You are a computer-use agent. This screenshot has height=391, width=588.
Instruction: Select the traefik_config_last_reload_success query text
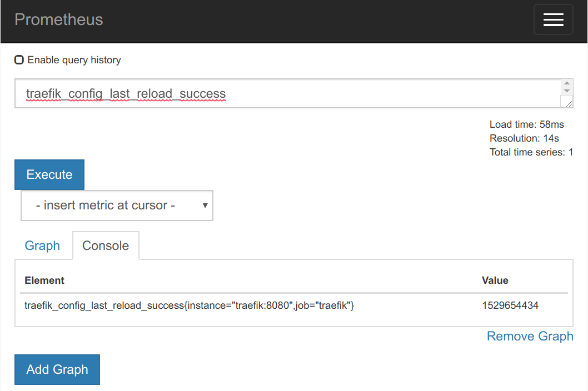(124, 94)
